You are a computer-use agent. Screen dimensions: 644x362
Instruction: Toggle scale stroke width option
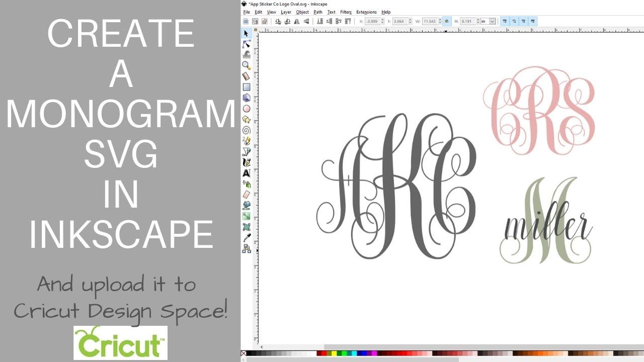504,21
